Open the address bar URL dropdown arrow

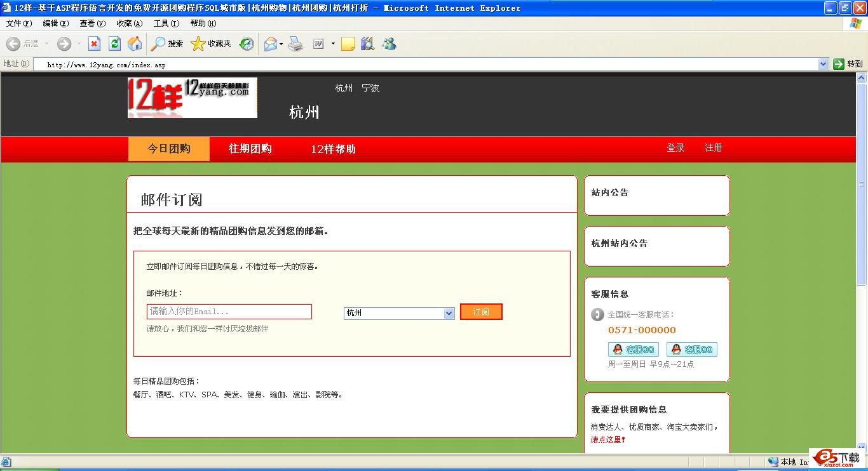[823, 64]
